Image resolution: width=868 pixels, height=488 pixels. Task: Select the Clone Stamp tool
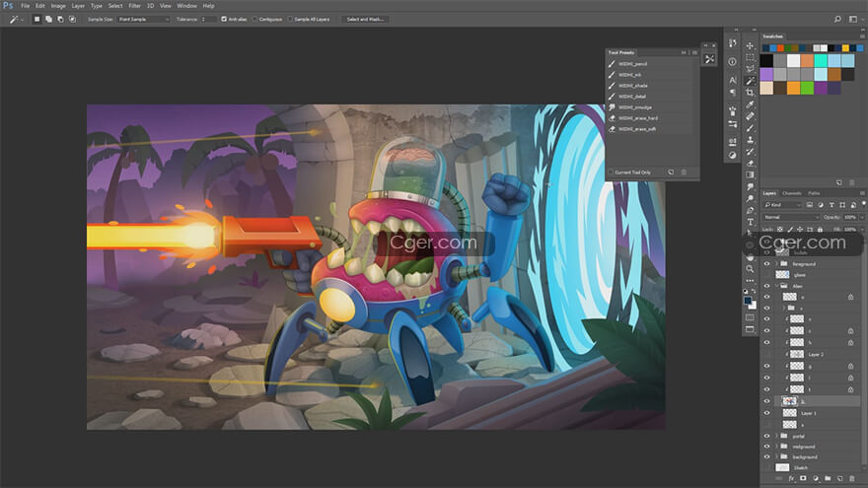coord(750,139)
